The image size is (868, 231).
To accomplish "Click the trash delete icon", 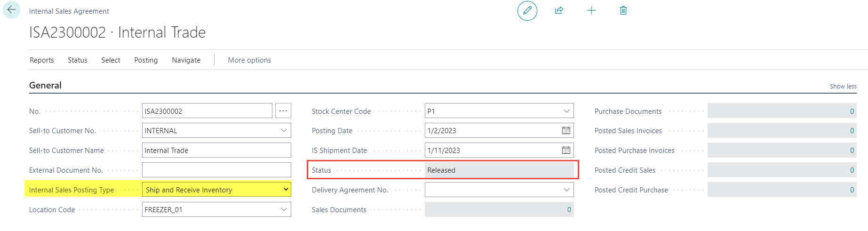I will tap(623, 10).
